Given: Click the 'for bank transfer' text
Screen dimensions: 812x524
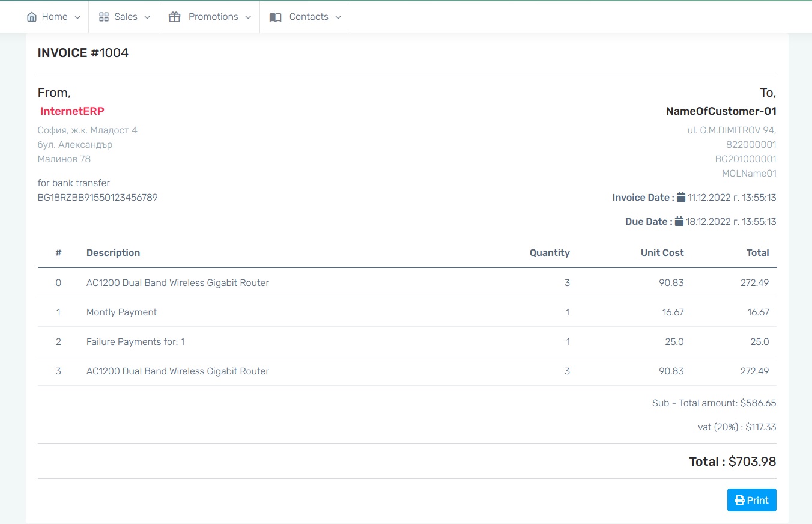Looking at the screenshot, I should coord(74,183).
